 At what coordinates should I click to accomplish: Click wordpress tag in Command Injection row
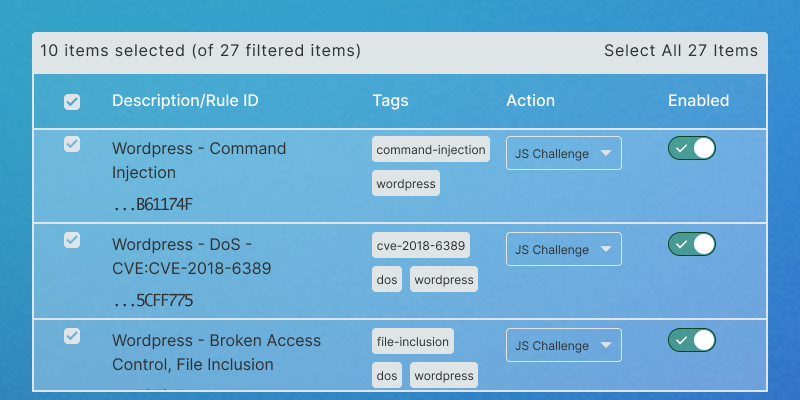point(406,184)
